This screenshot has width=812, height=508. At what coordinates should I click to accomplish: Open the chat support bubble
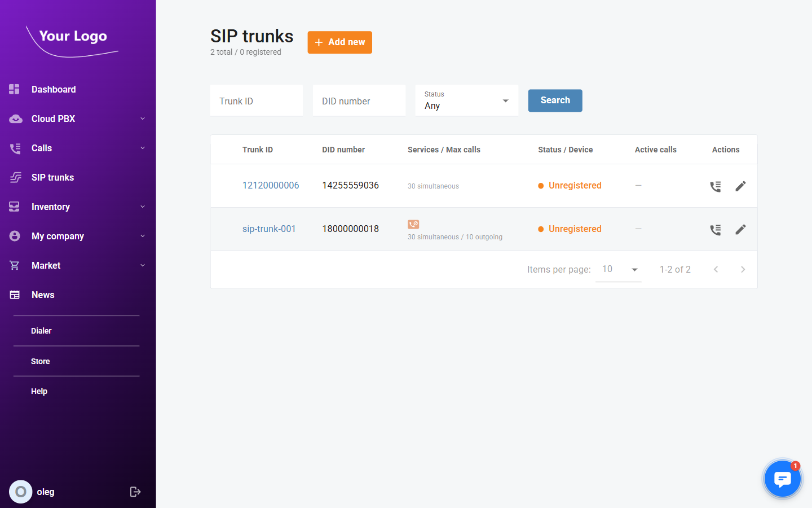tap(782, 478)
